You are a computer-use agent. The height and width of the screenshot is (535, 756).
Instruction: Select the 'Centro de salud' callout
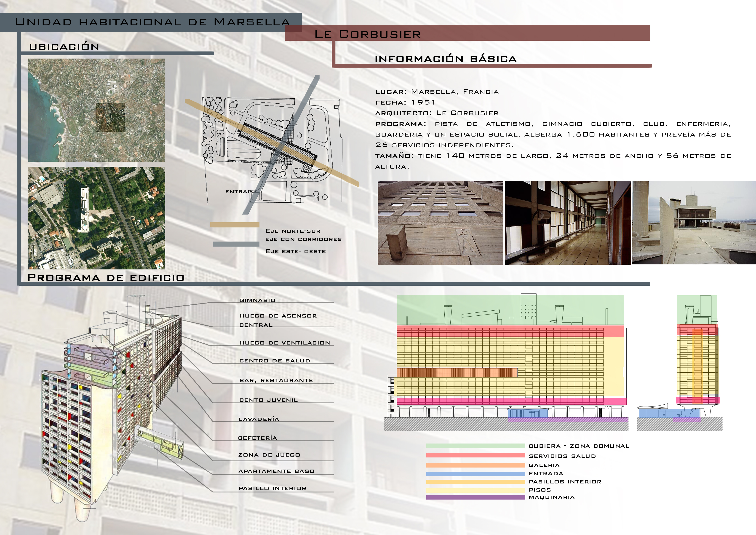(x=275, y=360)
